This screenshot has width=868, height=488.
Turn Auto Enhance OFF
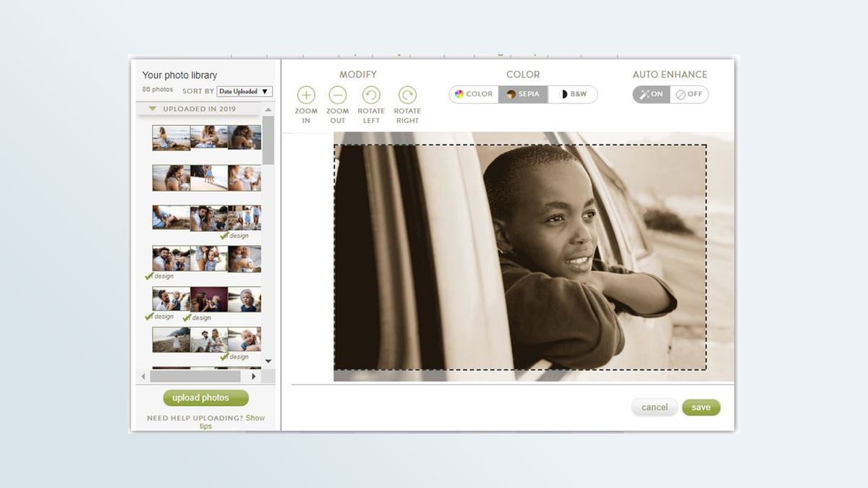click(x=689, y=93)
